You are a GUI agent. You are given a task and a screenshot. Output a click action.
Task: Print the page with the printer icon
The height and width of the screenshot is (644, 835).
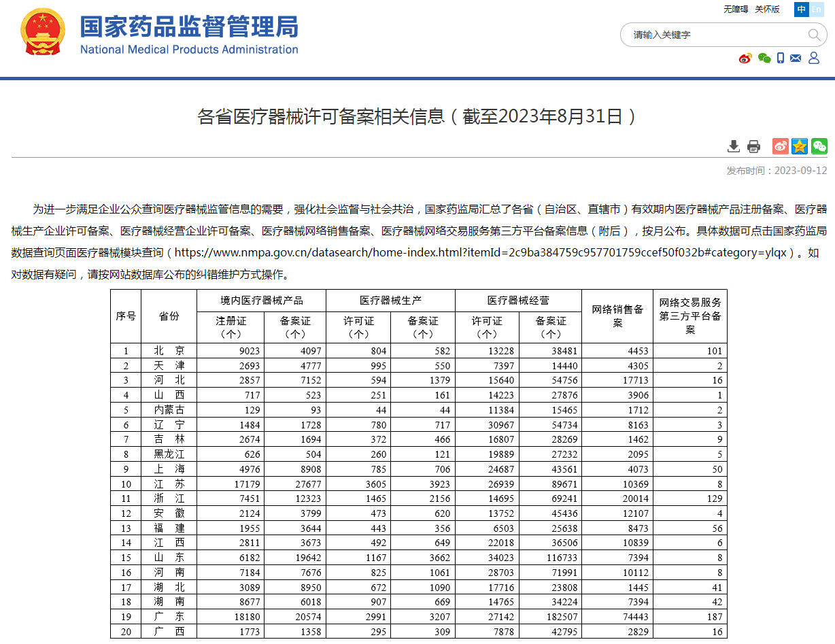coord(753,146)
